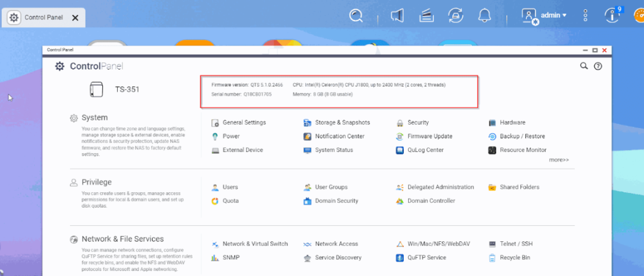Image resolution: width=644 pixels, height=276 pixels.
Task: Launch QuLog Center
Action: click(420, 150)
